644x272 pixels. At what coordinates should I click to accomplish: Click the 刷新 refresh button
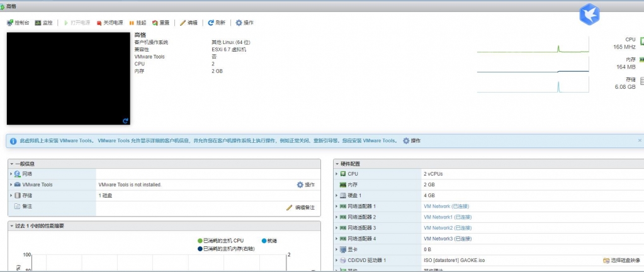[x=217, y=23]
